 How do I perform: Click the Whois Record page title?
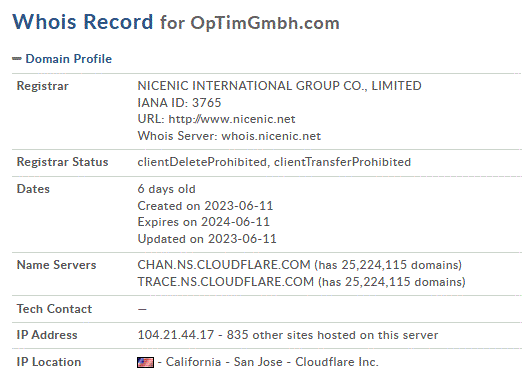[x=83, y=22]
